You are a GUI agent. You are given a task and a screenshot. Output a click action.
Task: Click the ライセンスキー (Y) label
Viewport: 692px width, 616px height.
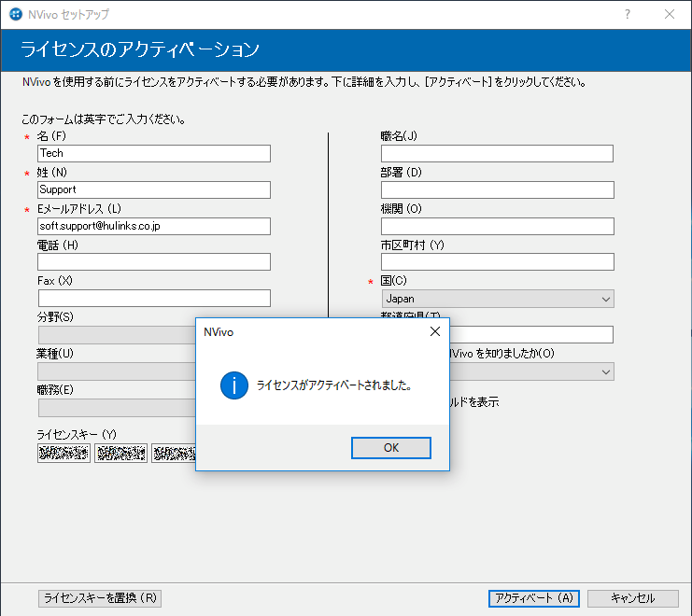pyautogui.click(x=77, y=435)
